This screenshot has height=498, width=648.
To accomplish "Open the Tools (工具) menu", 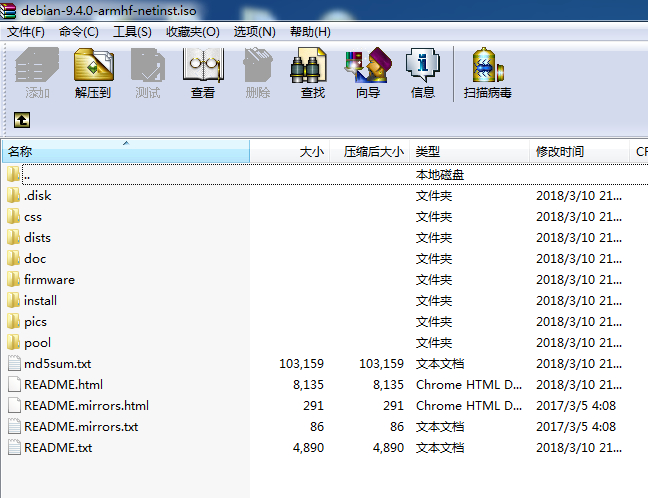I will coord(132,32).
